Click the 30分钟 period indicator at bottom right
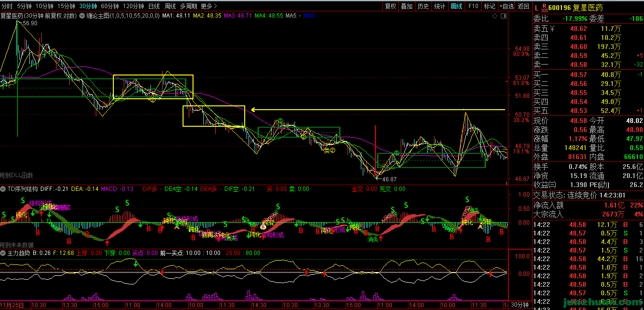644x310 pixels. click(x=519, y=305)
